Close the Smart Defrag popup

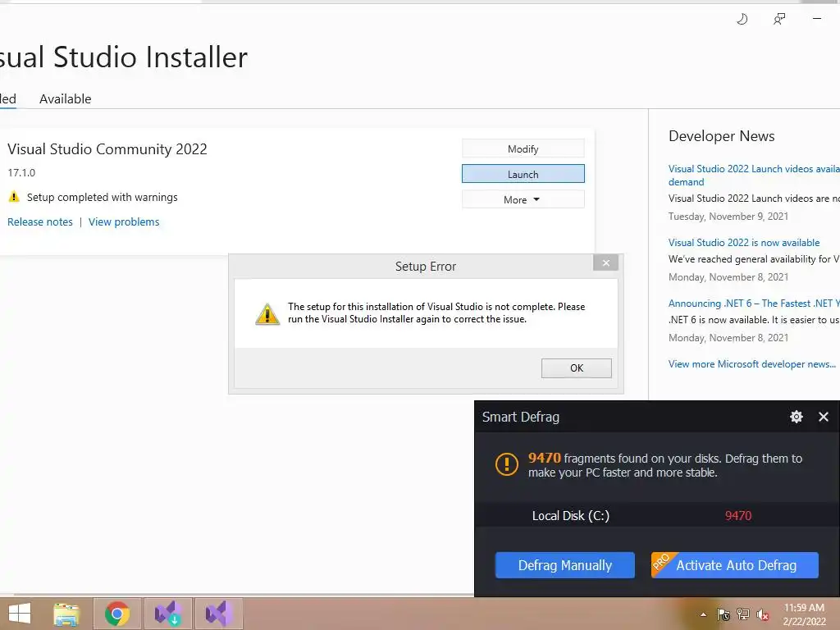(x=824, y=417)
